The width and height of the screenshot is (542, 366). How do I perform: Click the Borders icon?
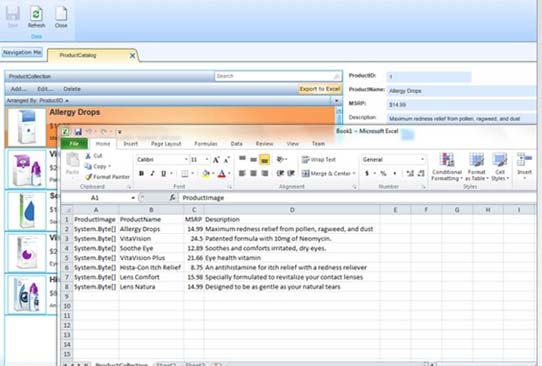coord(185,173)
